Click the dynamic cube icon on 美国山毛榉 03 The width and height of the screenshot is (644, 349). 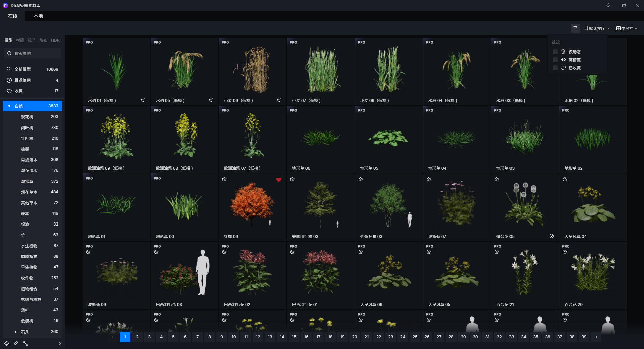(x=292, y=179)
